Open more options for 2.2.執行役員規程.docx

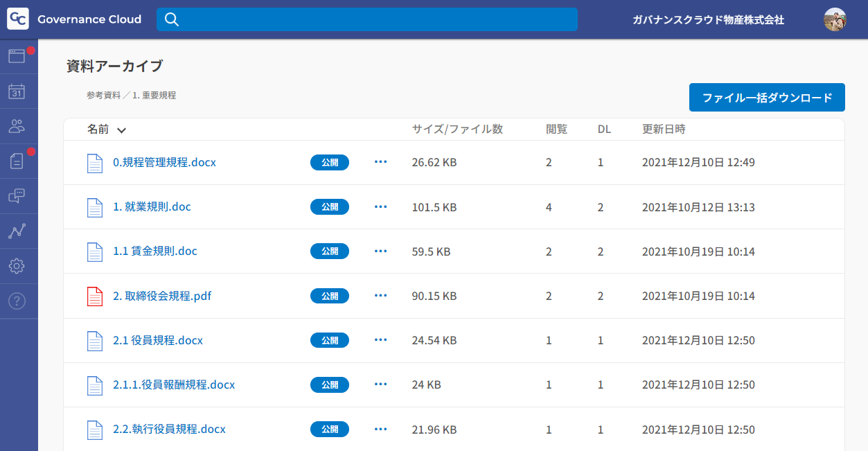(x=380, y=428)
